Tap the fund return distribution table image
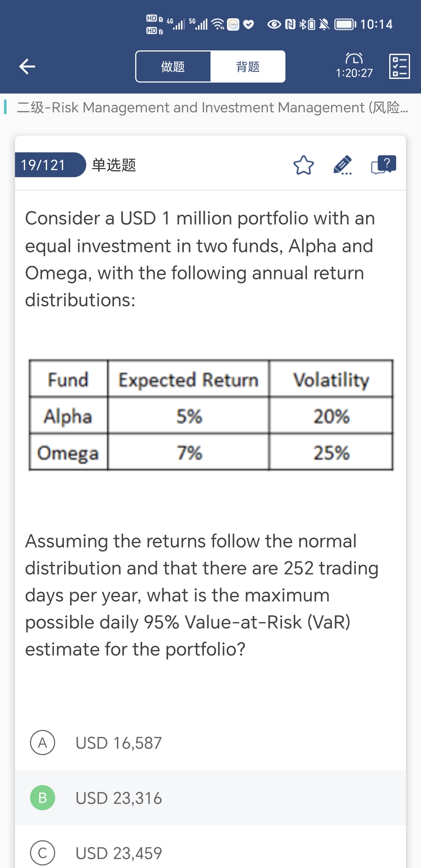Viewport: 421px width, 868px height. point(211,415)
